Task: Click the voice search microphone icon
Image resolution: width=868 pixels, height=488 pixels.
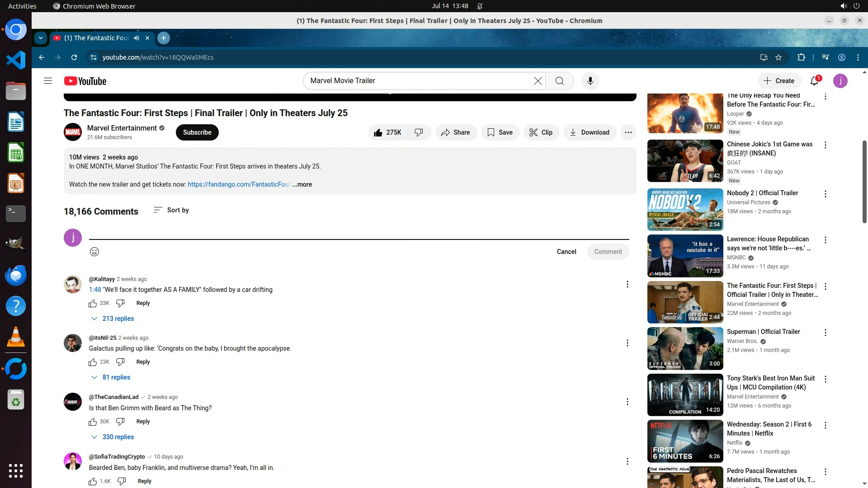Action: 590,81
